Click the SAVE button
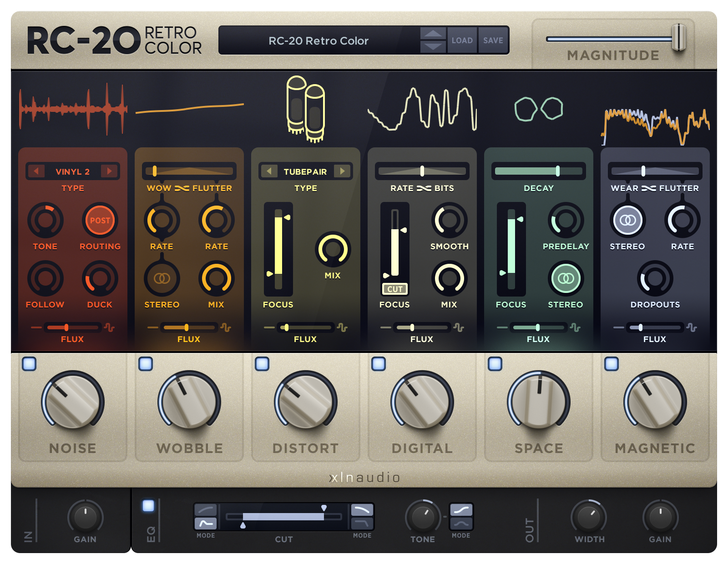 (493, 40)
